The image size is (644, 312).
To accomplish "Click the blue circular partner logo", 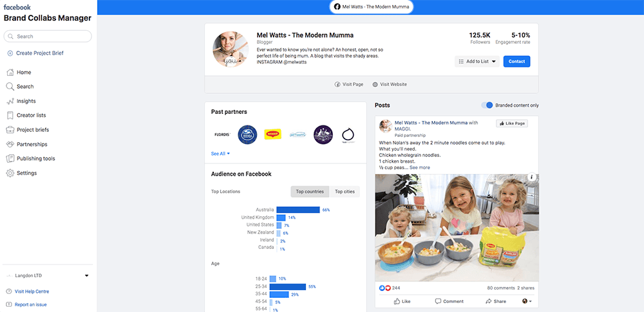I will coord(247,134).
